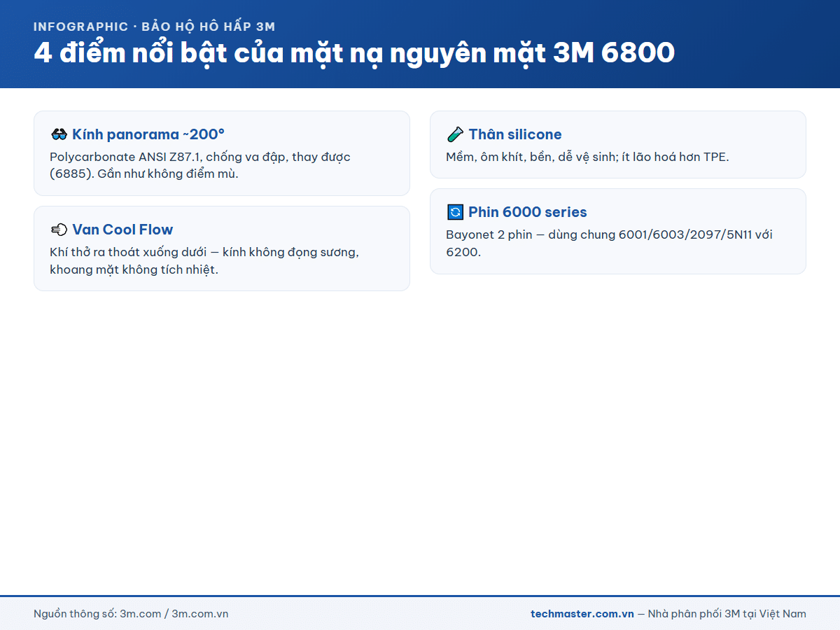Click the 'Bayonet 2 phin' description text
The height and width of the screenshot is (630, 840).
(x=609, y=243)
